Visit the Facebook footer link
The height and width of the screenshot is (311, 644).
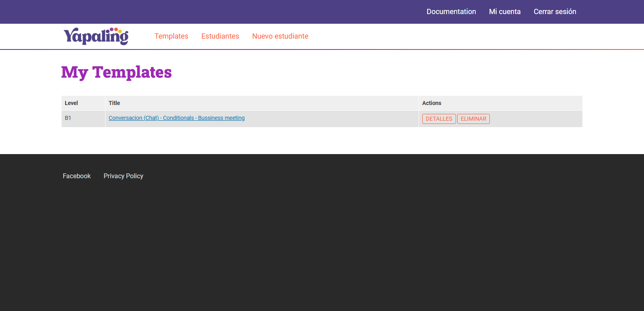[77, 176]
